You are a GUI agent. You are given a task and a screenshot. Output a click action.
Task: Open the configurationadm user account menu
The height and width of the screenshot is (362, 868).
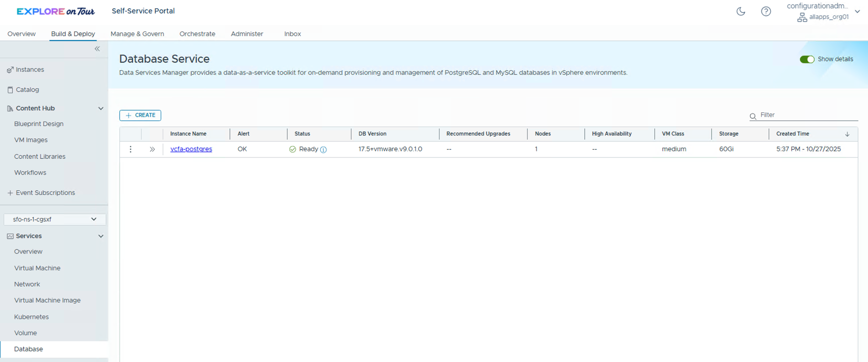coord(857,11)
